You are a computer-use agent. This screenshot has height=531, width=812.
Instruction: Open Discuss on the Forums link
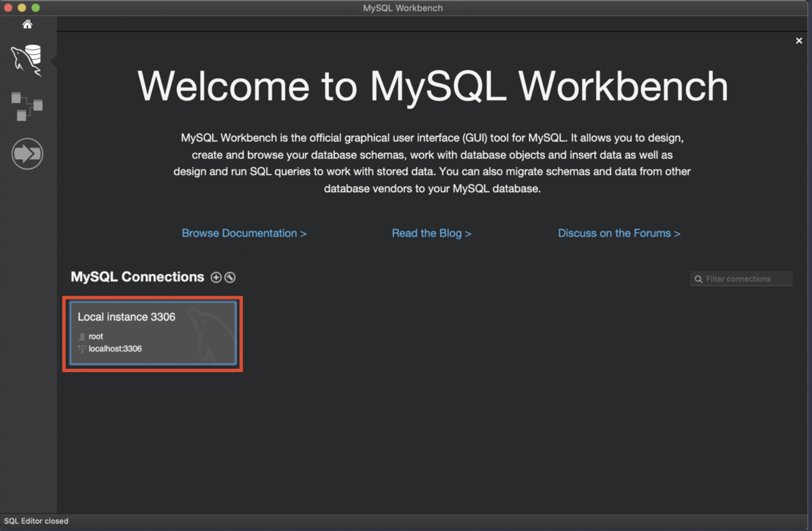click(619, 233)
